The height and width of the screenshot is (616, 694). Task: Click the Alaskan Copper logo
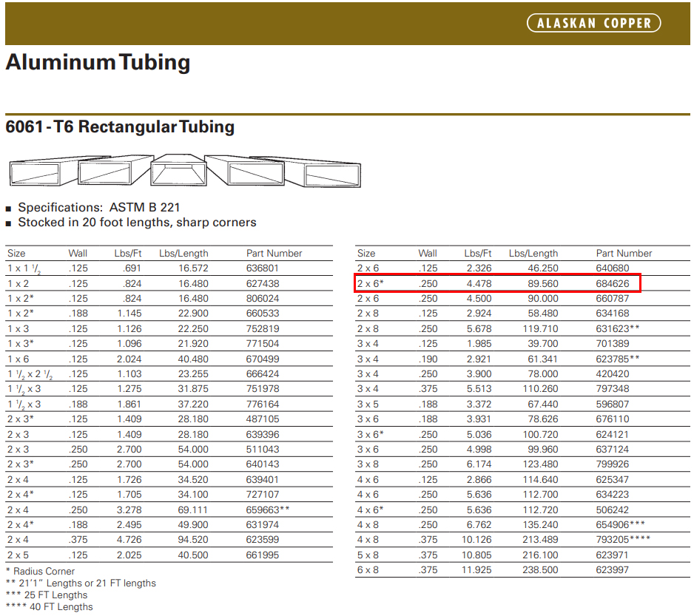click(x=593, y=23)
